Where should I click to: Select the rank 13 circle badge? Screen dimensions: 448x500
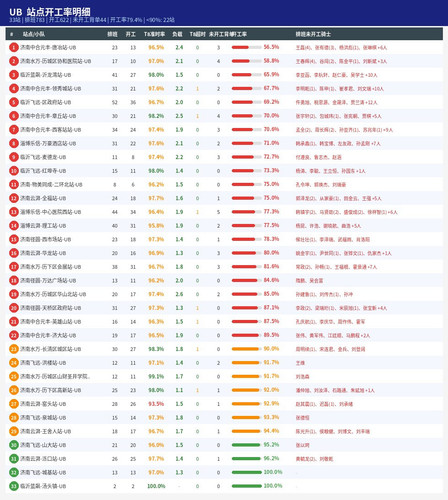point(14,212)
